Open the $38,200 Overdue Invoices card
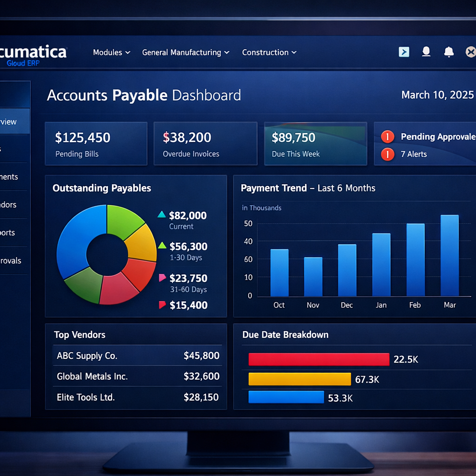This screenshot has width=476, height=476. 205,144
